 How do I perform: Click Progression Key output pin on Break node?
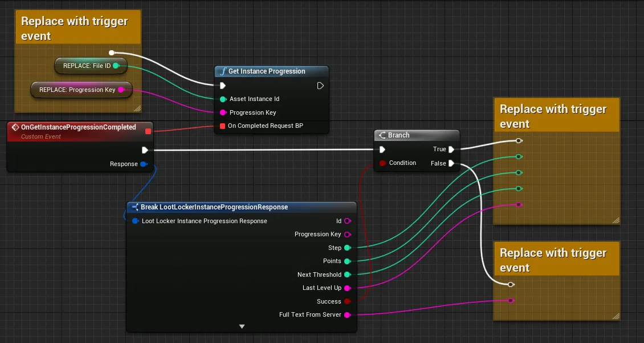click(348, 235)
